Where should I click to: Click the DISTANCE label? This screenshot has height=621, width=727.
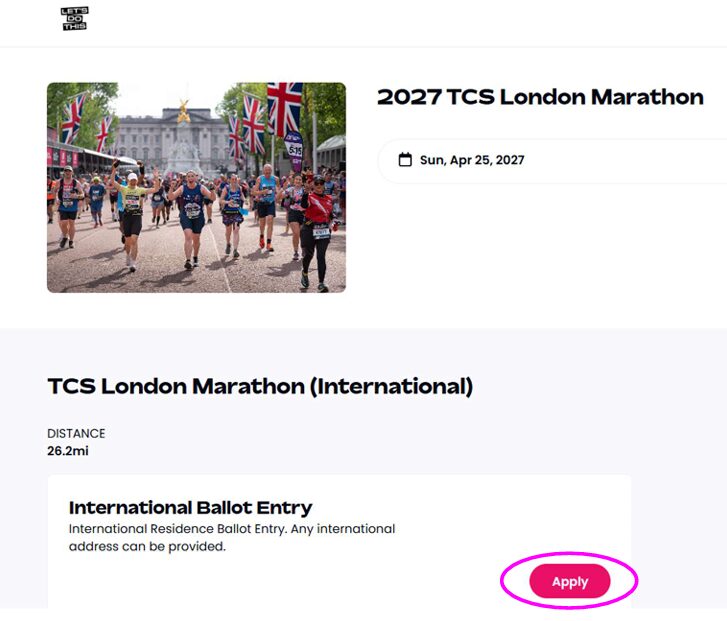click(76, 433)
